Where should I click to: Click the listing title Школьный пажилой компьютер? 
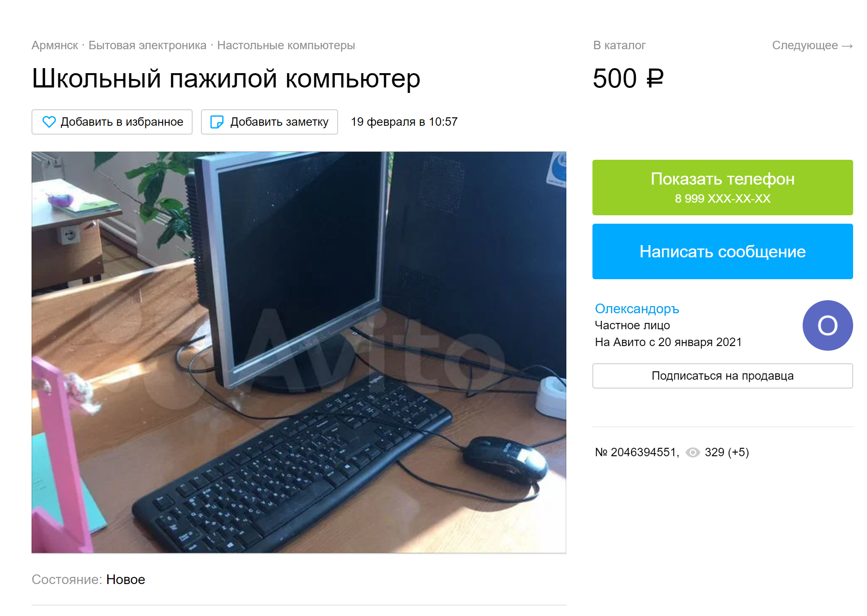226,79
